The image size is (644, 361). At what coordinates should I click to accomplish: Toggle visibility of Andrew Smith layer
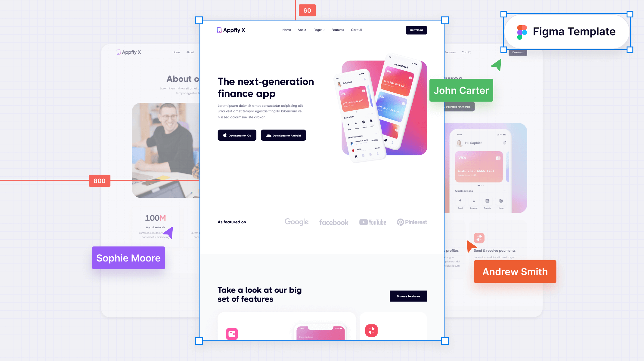tap(514, 271)
